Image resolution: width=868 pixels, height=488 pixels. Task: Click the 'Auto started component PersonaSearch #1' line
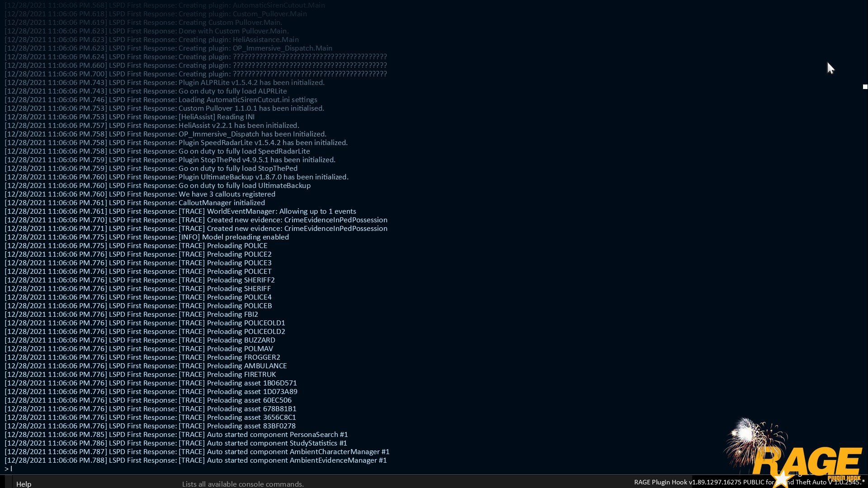pos(277,435)
